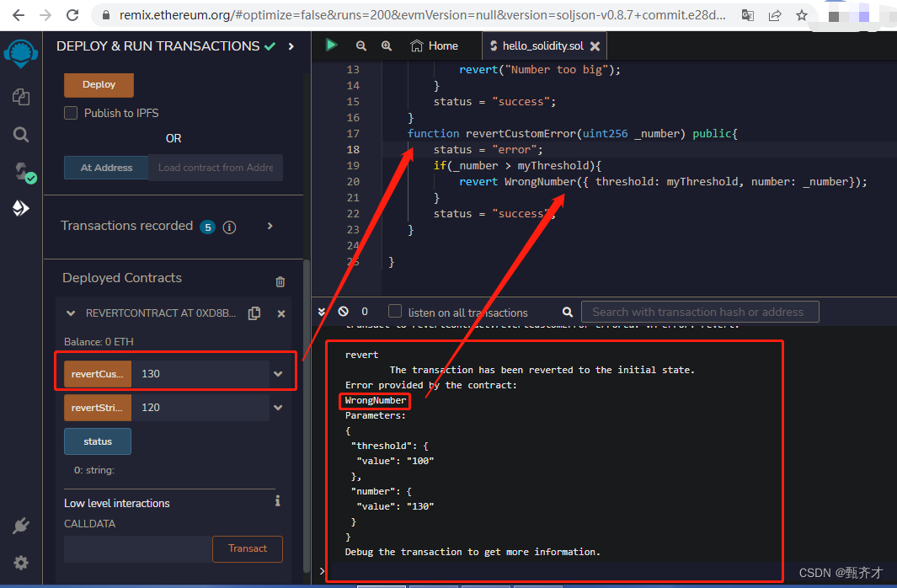Expand the Transactions recorded section
Image resolution: width=897 pixels, height=588 pixels.
(x=270, y=226)
